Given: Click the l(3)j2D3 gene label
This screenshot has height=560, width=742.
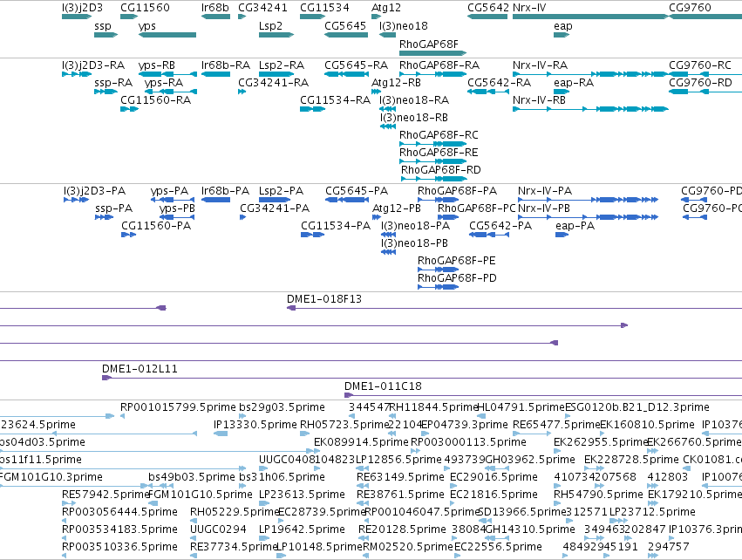Looking at the screenshot, I should (x=82, y=8).
